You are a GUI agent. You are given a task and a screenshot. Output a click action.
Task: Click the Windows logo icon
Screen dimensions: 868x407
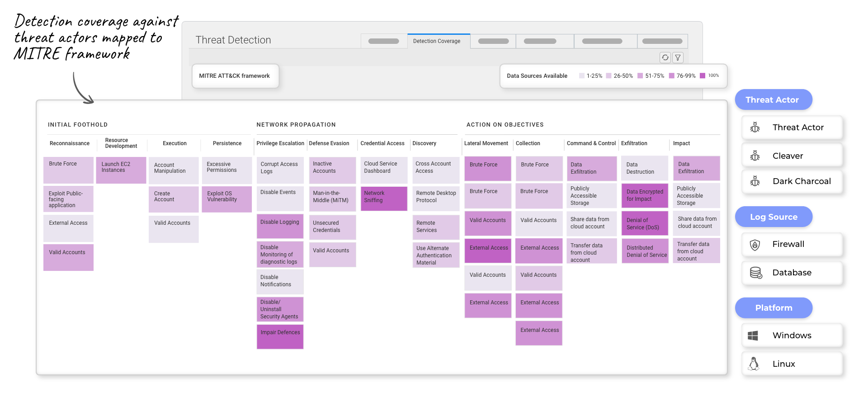click(x=753, y=336)
